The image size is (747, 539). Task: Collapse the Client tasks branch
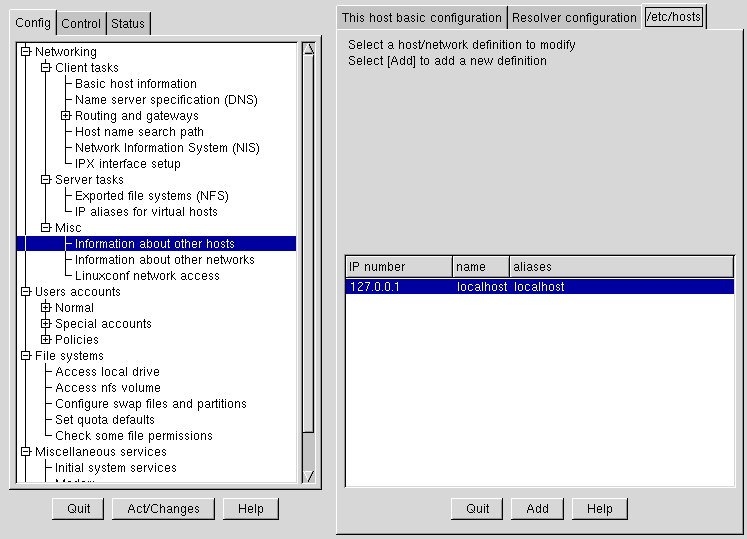[46, 68]
